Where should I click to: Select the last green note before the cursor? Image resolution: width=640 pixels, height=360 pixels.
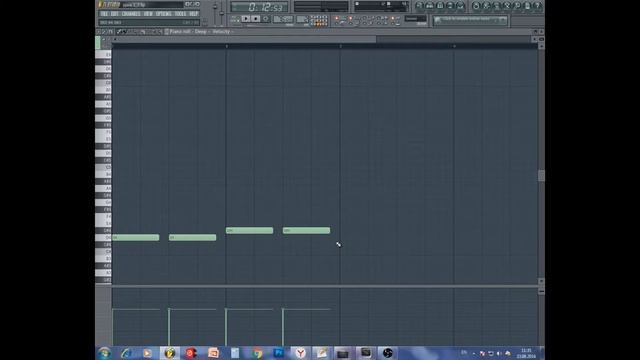[x=307, y=231]
